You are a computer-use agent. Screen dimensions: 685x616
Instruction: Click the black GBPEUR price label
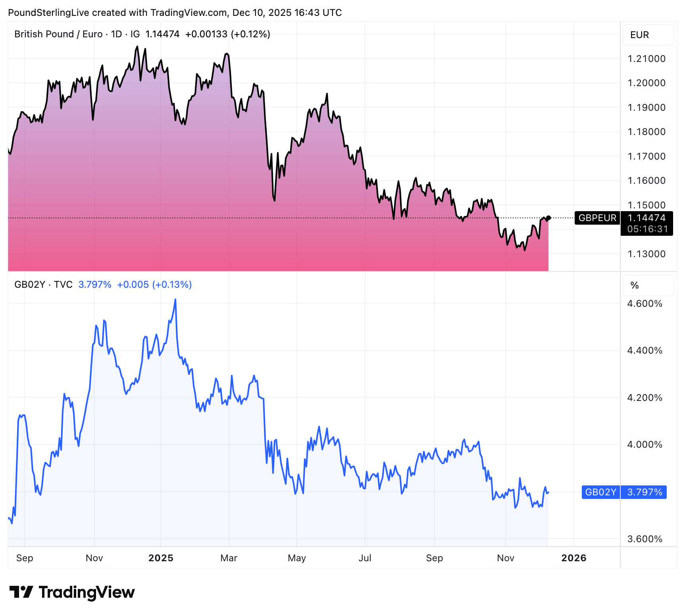click(x=597, y=218)
